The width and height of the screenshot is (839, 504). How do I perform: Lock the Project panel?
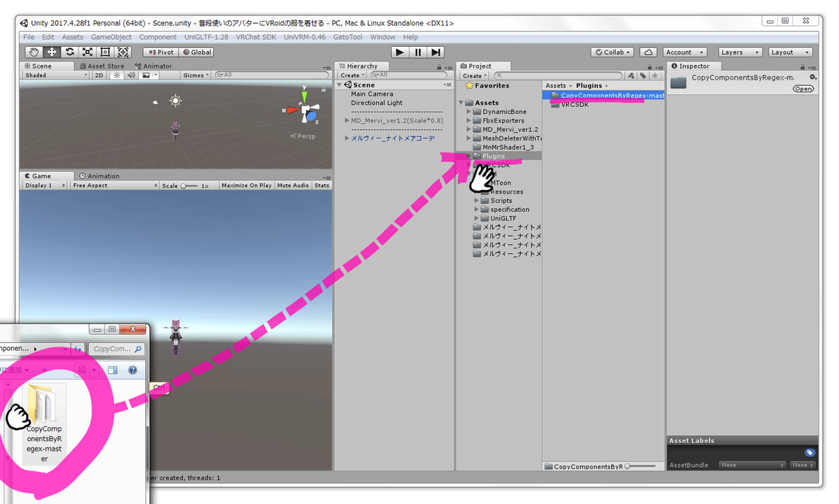[x=650, y=66]
